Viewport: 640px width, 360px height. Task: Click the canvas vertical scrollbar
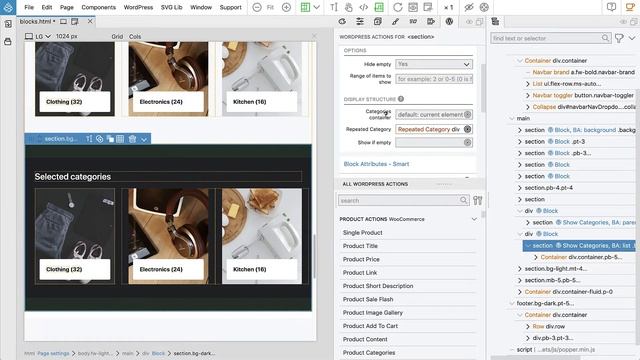pyautogui.click(x=314, y=257)
